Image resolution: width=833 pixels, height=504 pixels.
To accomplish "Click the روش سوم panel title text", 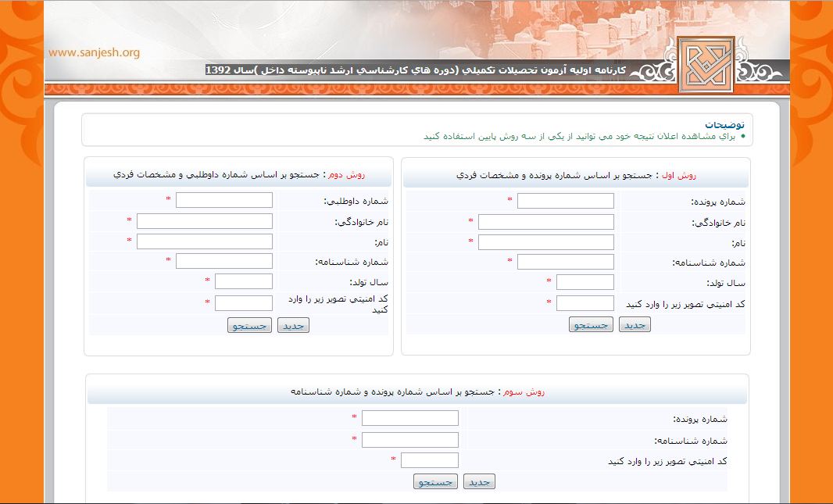I will pos(417,392).
